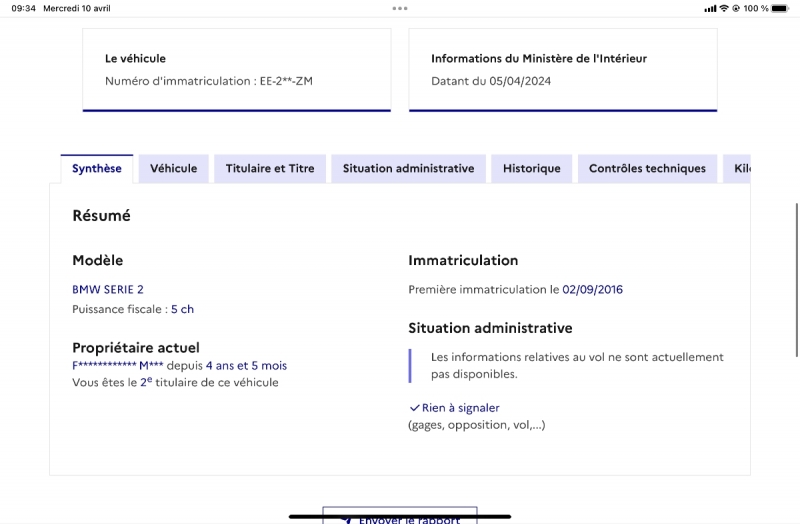Tap the 09:34 clock in status bar

click(23, 8)
